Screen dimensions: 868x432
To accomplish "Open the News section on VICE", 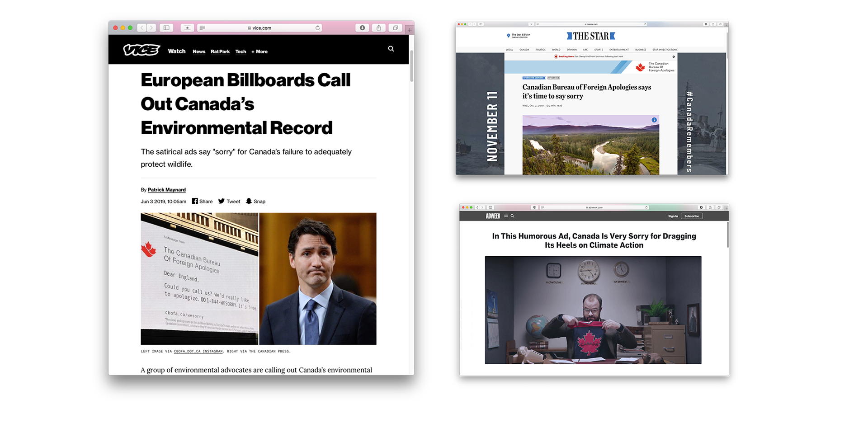I will pyautogui.click(x=199, y=52).
